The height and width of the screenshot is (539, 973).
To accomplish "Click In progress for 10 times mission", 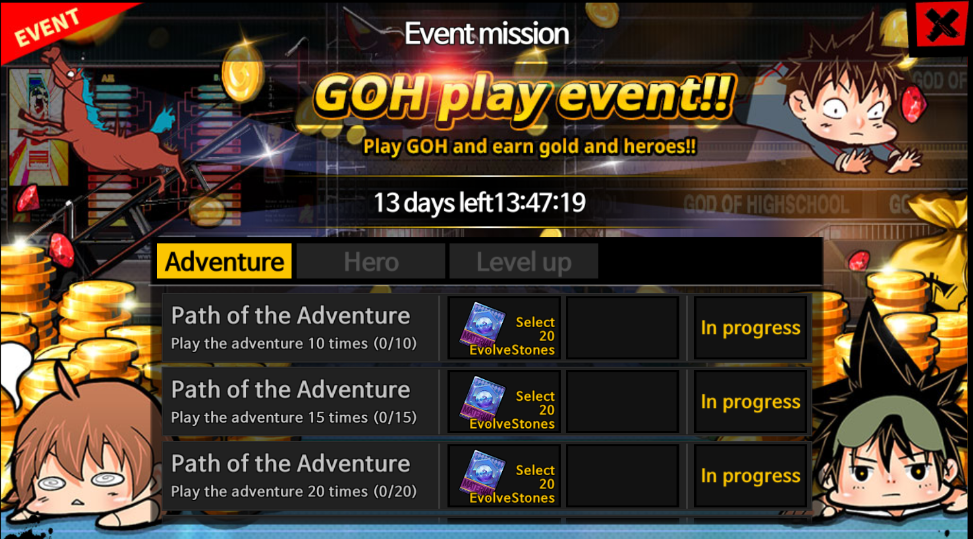I will (x=750, y=327).
